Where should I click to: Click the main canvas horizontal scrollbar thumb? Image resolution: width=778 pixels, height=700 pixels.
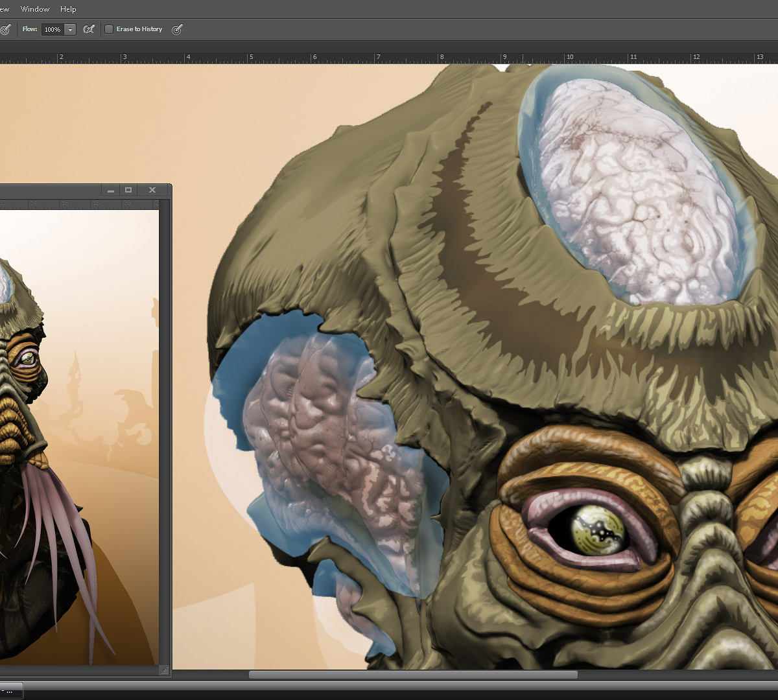(x=413, y=675)
